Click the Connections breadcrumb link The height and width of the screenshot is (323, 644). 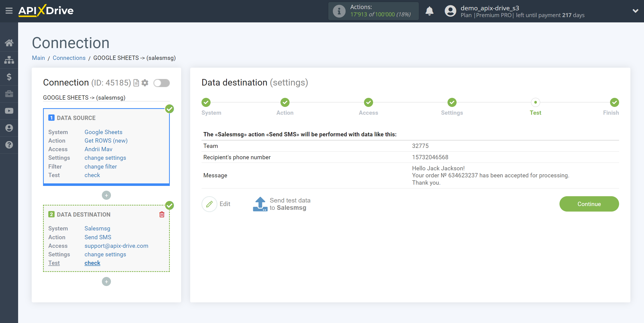pyautogui.click(x=69, y=58)
